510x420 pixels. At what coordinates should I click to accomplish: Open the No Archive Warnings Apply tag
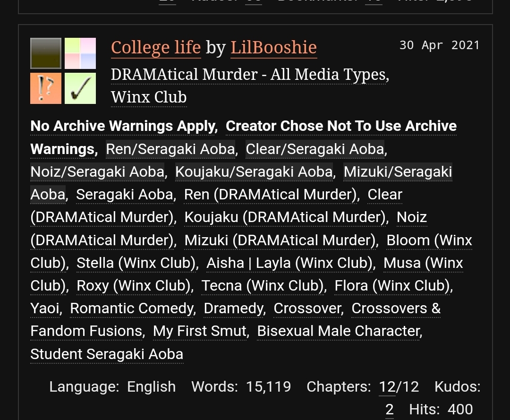(x=123, y=126)
